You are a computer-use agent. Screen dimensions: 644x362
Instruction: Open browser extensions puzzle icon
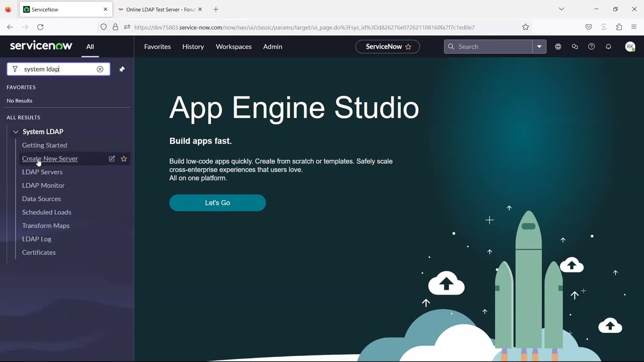619,27
